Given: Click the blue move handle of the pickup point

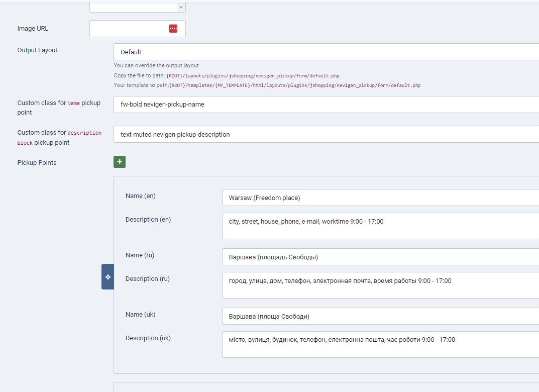Looking at the screenshot, I should click(107, 277).
